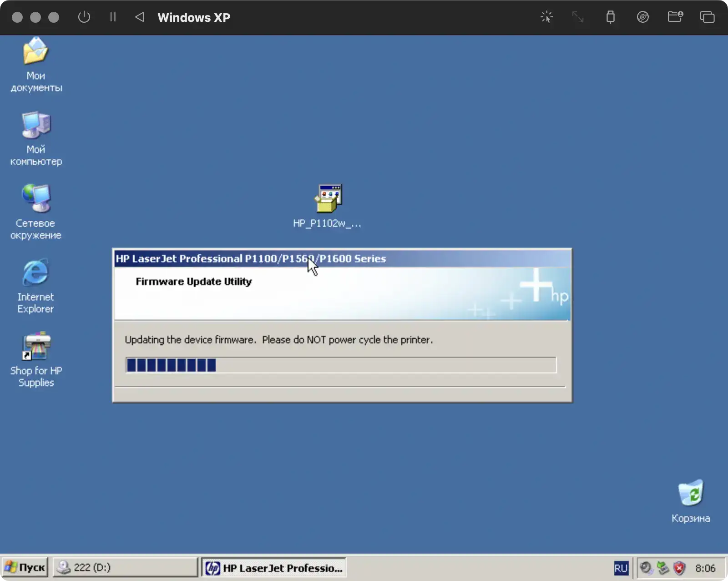This screenshot has height=581, width=728.
Task: Select the Корзина recycle bin icon
Action: pos(691,501)
